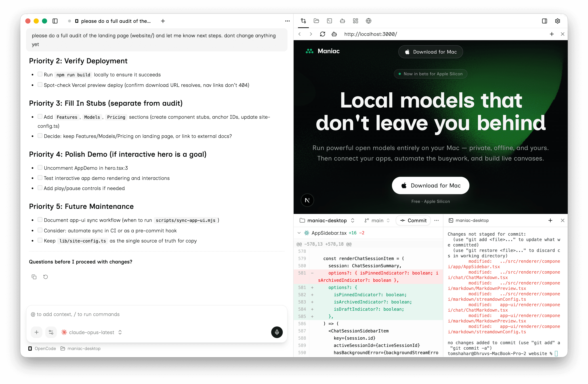Click the Maniac logo on landing page
The width and height of the screenshot is (588, 384).
pyautogui.click(x=322, y=51)
